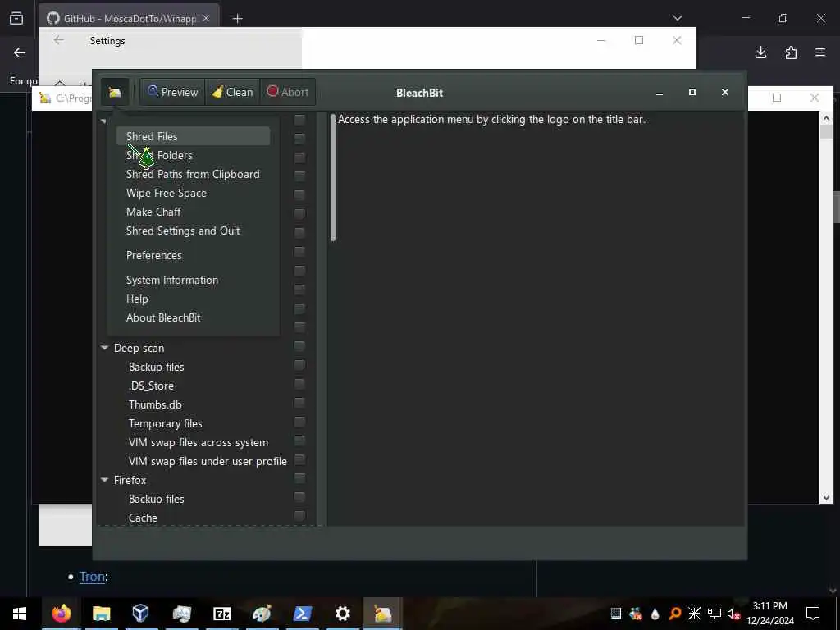Viewport: 840px width, 630px height.
Task: Open the Firefox hamburger application menu
Action: 820,52
